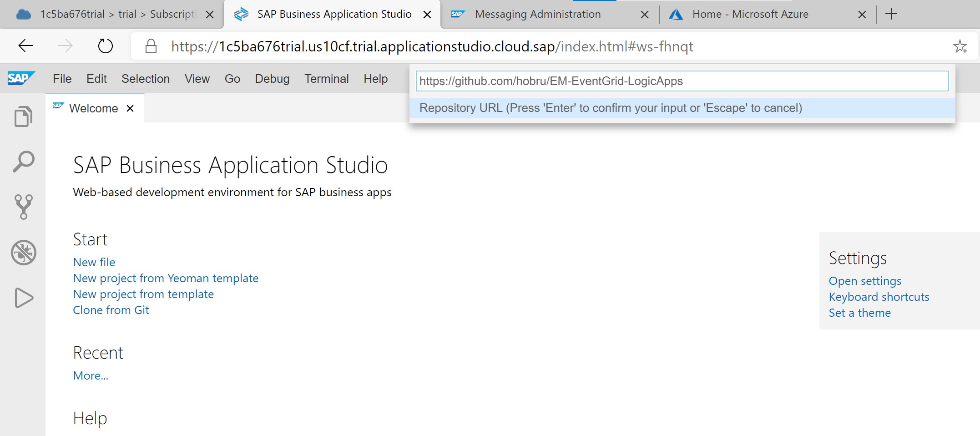Click the SAP logo in menu bar
The image size is (980, 436).
point(20,78)
